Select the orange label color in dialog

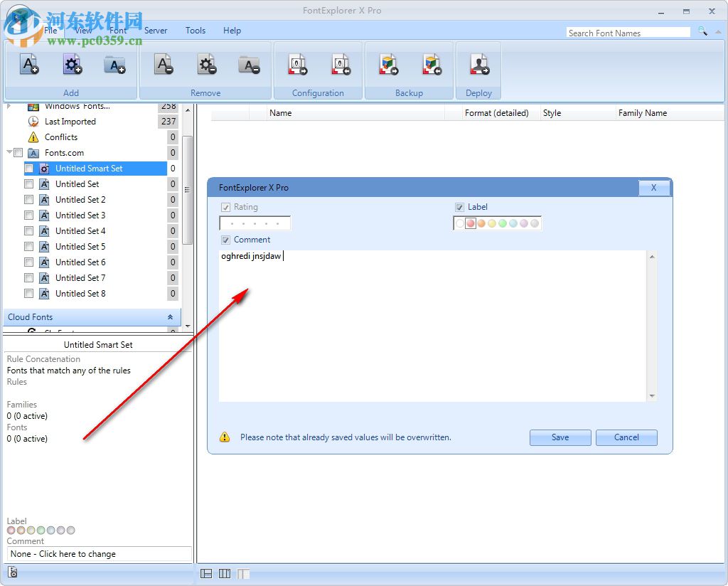tap(481, 223)
